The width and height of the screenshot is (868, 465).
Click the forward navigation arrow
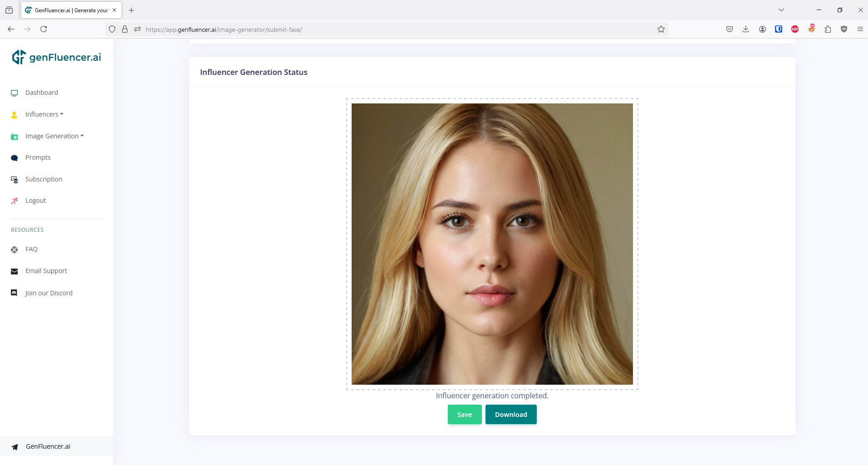click(27, 29)
